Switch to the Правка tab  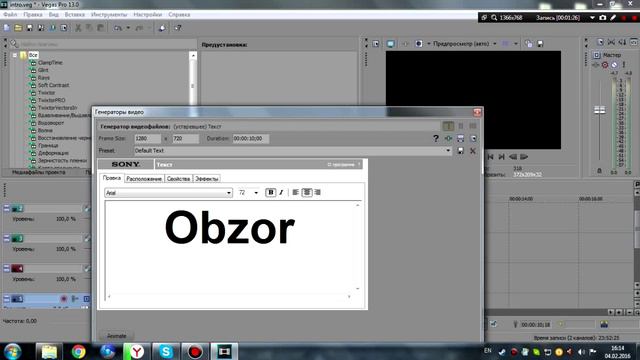tap(111, 178)
